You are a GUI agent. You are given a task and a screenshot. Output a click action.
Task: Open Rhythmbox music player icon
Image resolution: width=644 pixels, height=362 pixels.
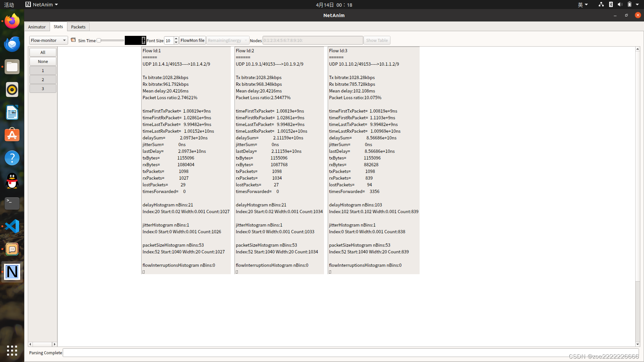12,89
